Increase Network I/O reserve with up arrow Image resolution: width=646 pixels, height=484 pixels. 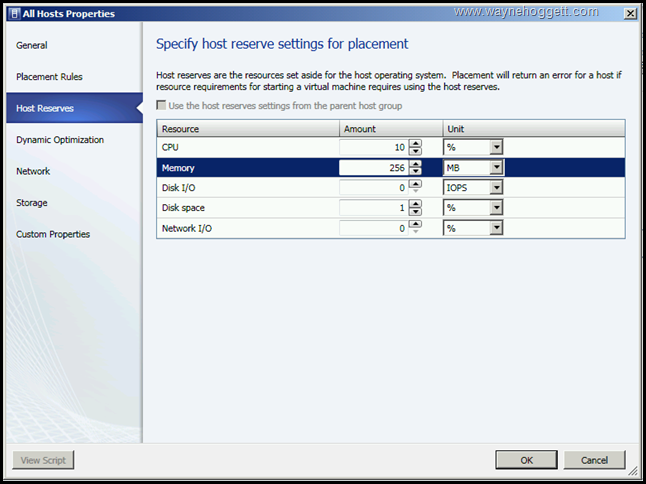(415, 224)
